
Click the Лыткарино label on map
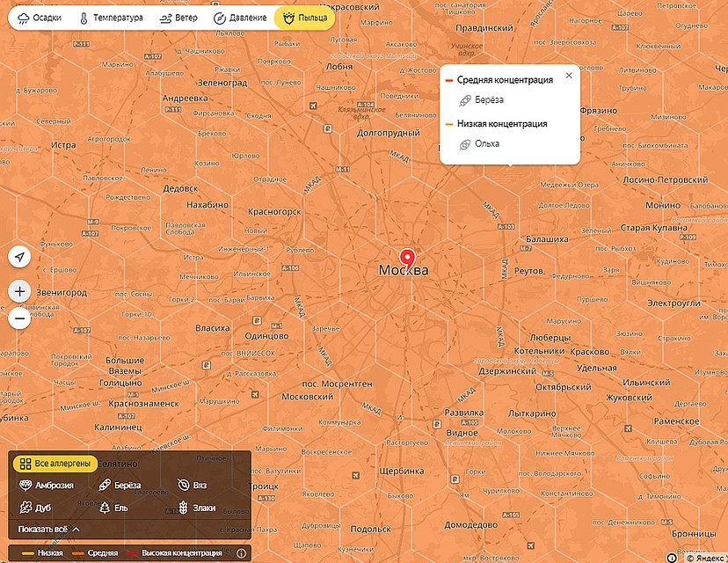(532, 413)
